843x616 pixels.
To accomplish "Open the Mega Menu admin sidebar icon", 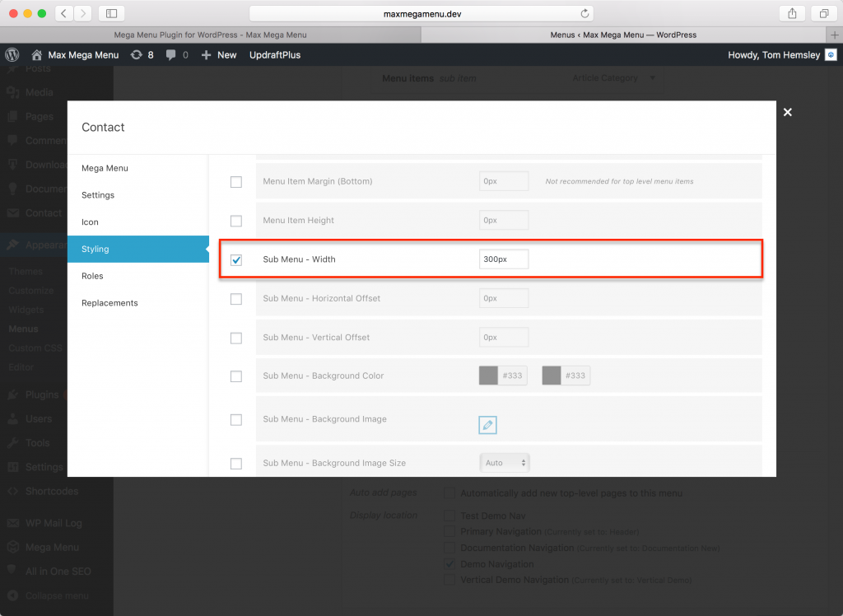I will tap(12, 547).
